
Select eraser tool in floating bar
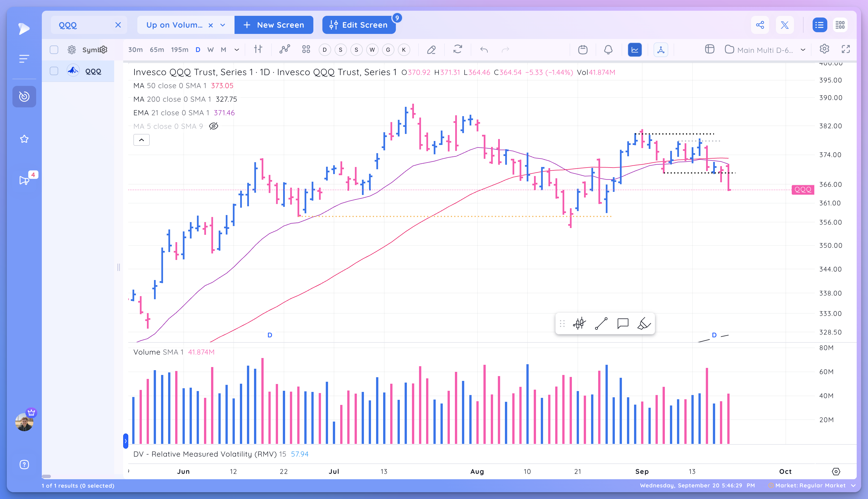(x=644, y=324)
